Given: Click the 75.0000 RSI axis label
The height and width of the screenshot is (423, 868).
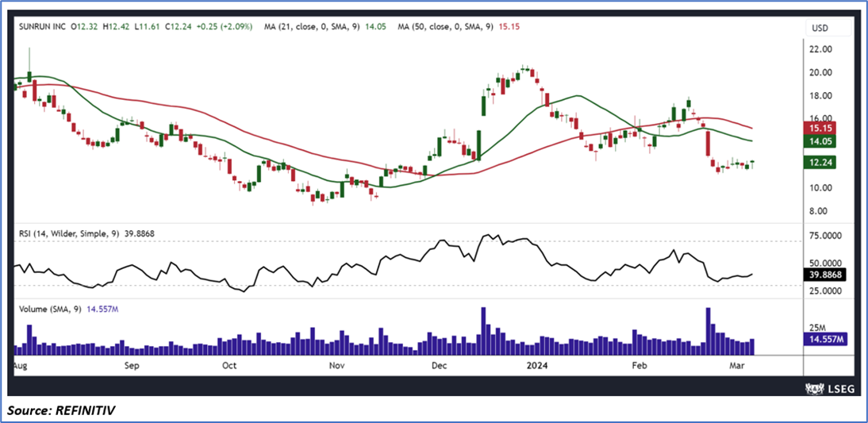Looking at the screenshot, I should pyautogui.click(x=827, y=236).
